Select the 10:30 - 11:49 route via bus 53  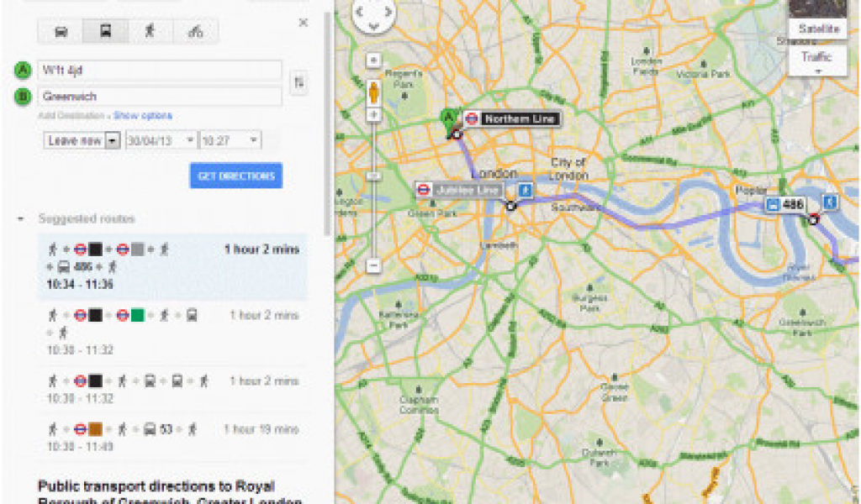[172, 437]
